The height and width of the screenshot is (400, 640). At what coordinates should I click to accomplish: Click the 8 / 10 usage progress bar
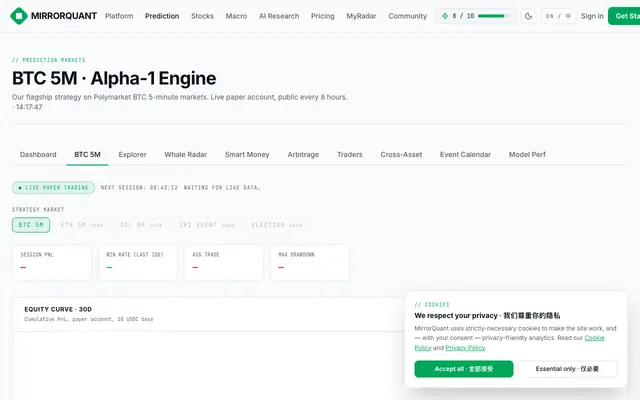pos(493,16)
